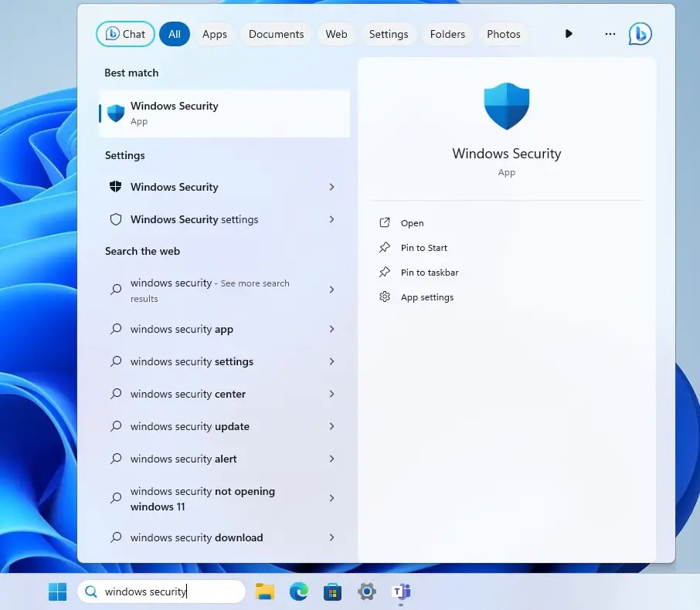Open the Bing Chat filter tab
This screenshot has height=610, width=700.
point(125,34)
